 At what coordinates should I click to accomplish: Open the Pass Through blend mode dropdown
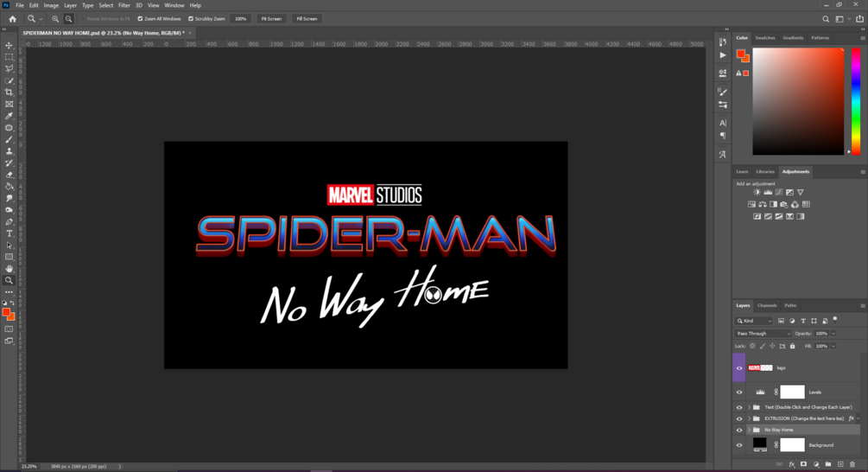(763, 334)
